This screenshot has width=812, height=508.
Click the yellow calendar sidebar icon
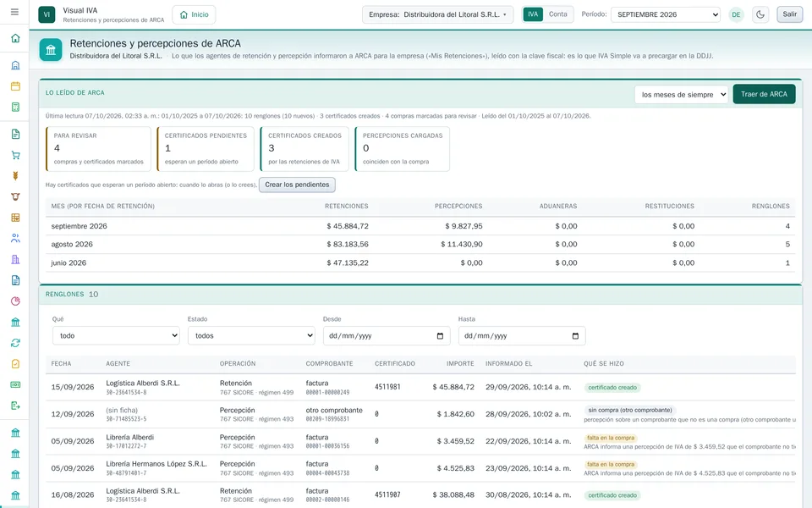pos(15,86)
